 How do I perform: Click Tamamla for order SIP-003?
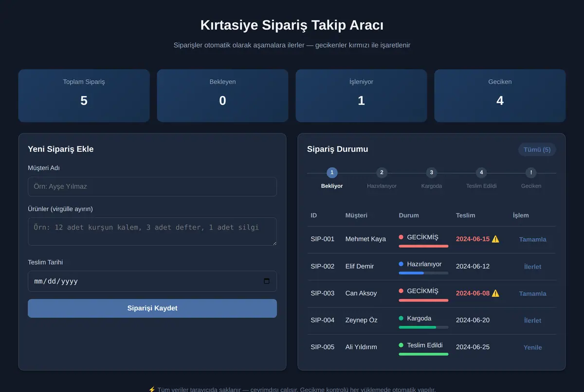(532, 293)
